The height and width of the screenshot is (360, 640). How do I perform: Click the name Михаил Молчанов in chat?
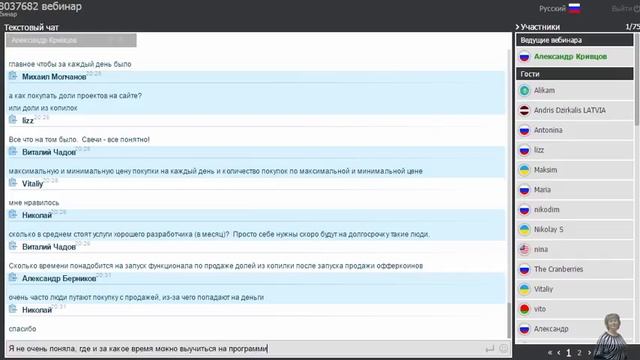point(54,77)
